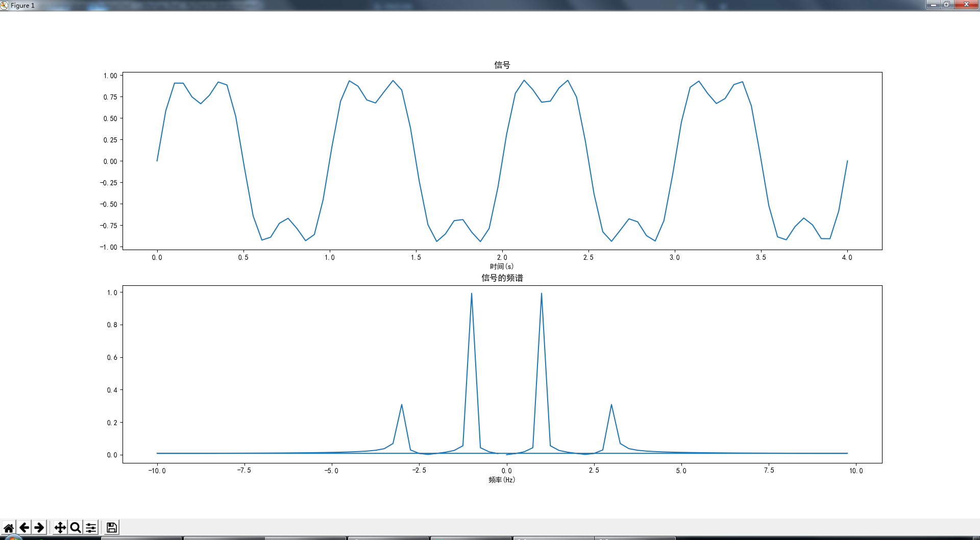Open the configure subplots dialog
Screen dimensions: 980x540
click(91, 527)
